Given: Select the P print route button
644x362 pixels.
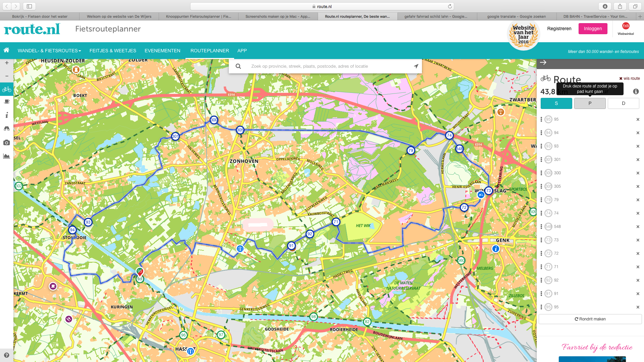Looking at the screenshot, I should coord(590,103).
